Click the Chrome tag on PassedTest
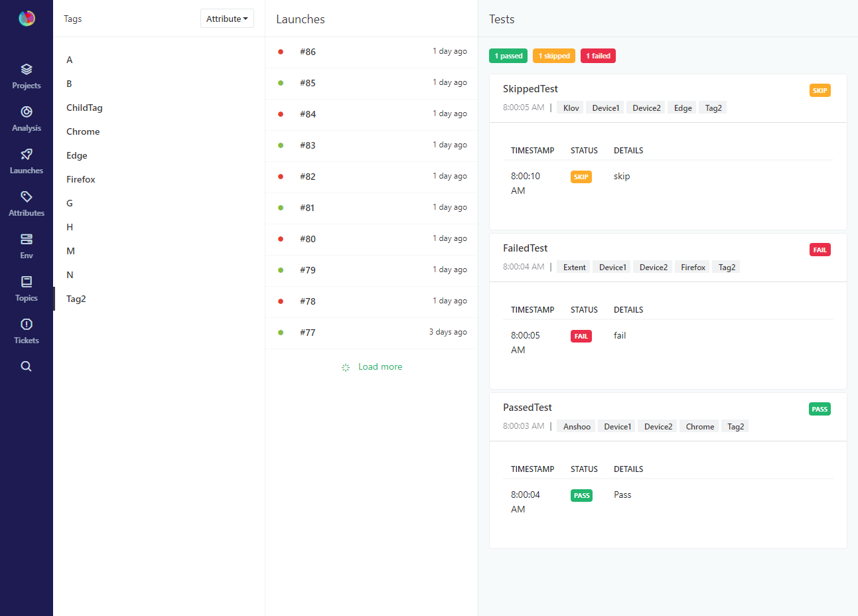Viewport: 858px width, 616px height. click(x=699, y=426)
